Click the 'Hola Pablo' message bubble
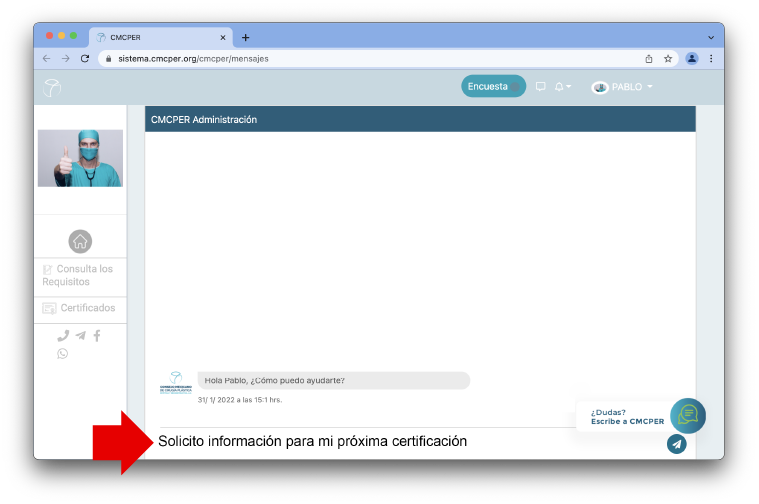759x504 pixels. (334, 381)
